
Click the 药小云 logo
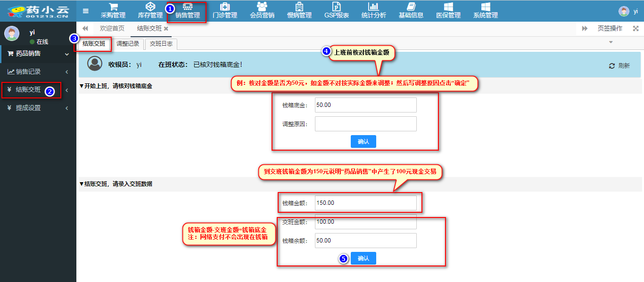click(x=38, y=11)
